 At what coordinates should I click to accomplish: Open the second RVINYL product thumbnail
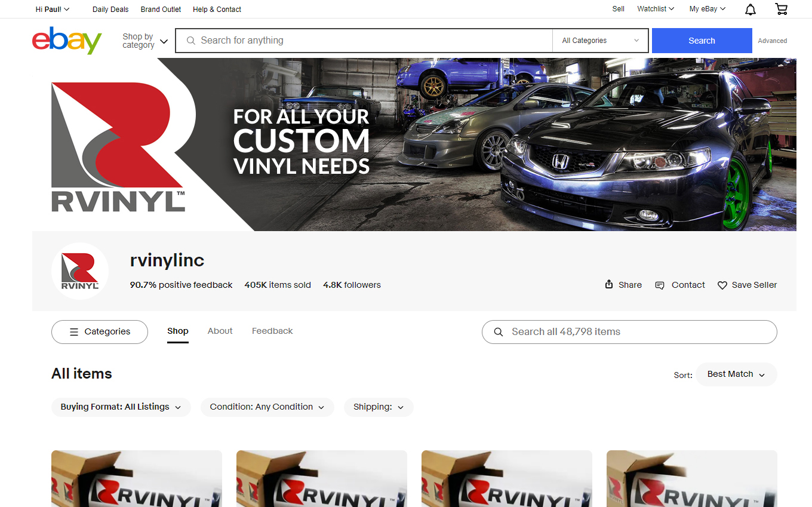click(x=322, y=478)
